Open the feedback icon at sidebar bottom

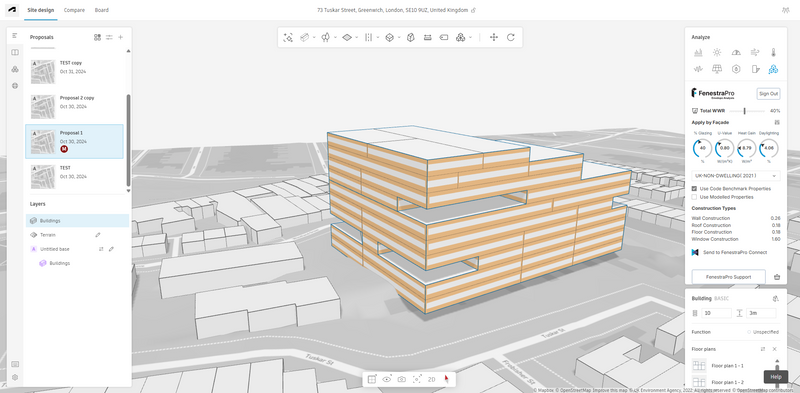(x=15, y=364)
